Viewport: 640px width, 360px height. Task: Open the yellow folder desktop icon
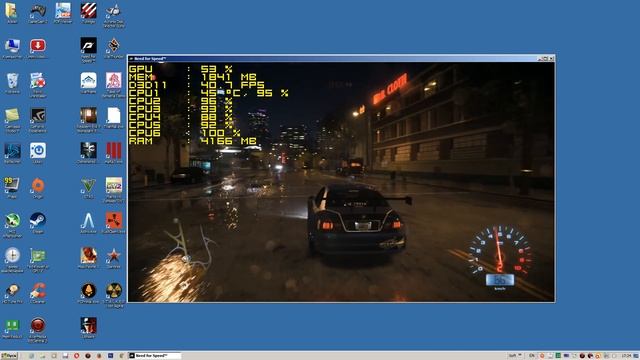pos(11,11)
